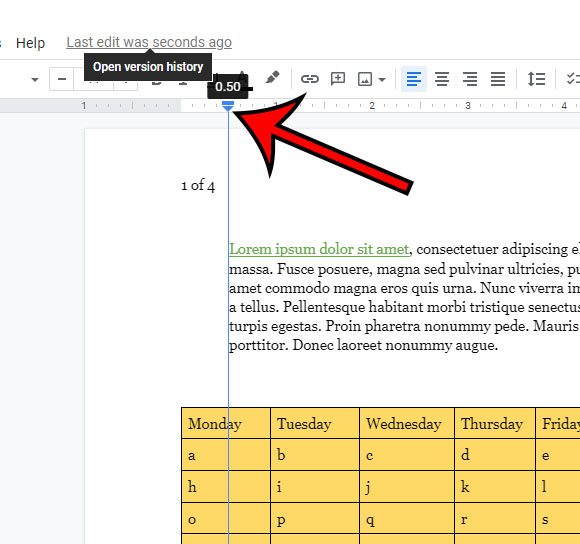This screenshot has height=544, width=580.
Task: Click the blue left indent marker on the ruler
Action: (x=228, y=106)
